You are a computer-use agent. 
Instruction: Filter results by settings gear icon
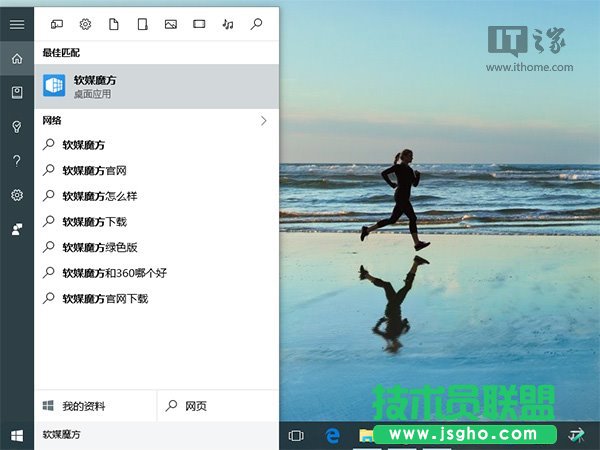(85, 24)
